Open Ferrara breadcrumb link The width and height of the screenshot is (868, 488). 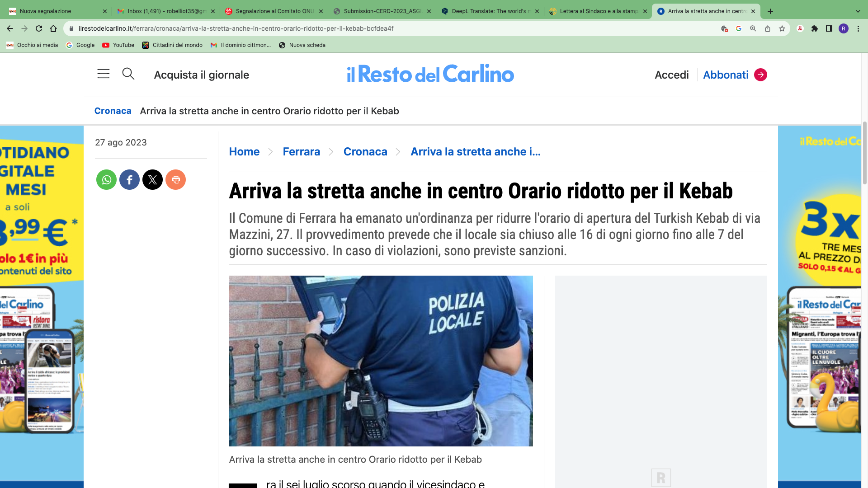point(301,152)
